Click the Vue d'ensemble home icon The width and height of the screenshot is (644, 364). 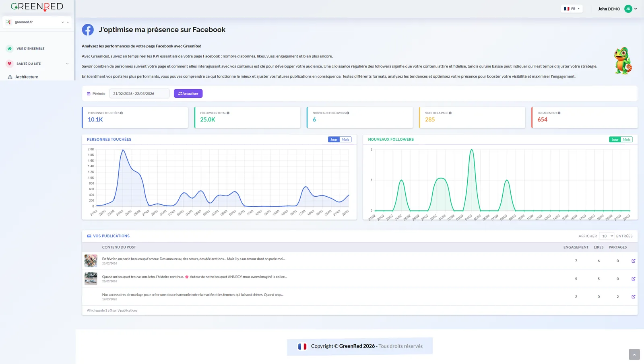click(x=10, y=49)
